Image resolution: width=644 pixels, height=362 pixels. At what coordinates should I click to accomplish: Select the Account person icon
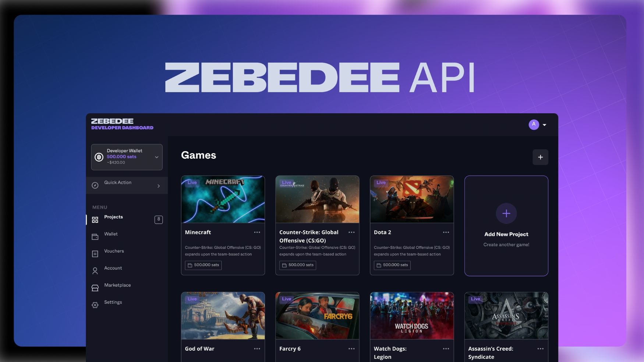click(x=95, y=270)
